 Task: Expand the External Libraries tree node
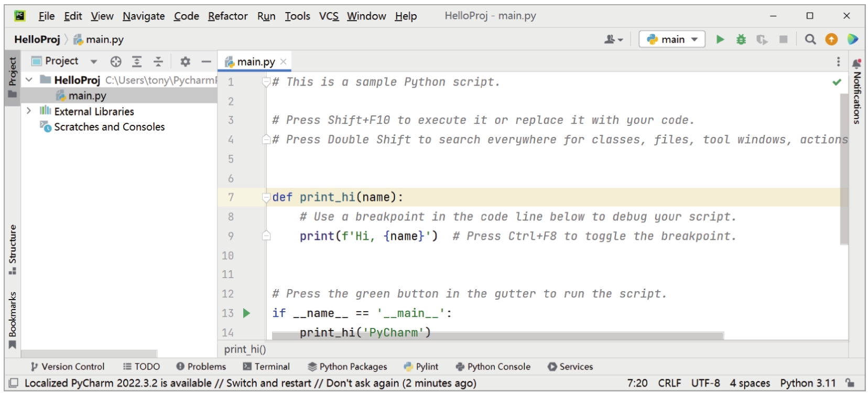[29, 111]
